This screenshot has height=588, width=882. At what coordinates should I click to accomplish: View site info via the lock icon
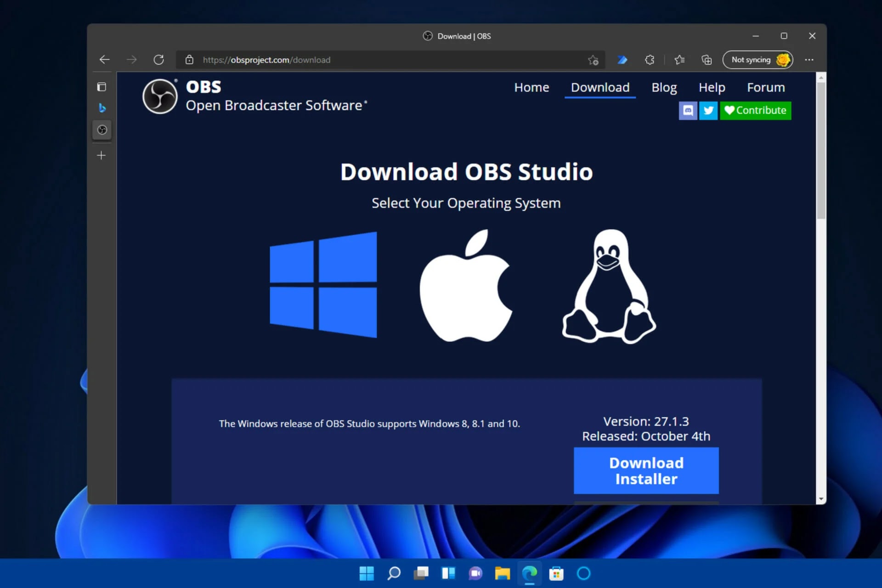tap(189, 60)
